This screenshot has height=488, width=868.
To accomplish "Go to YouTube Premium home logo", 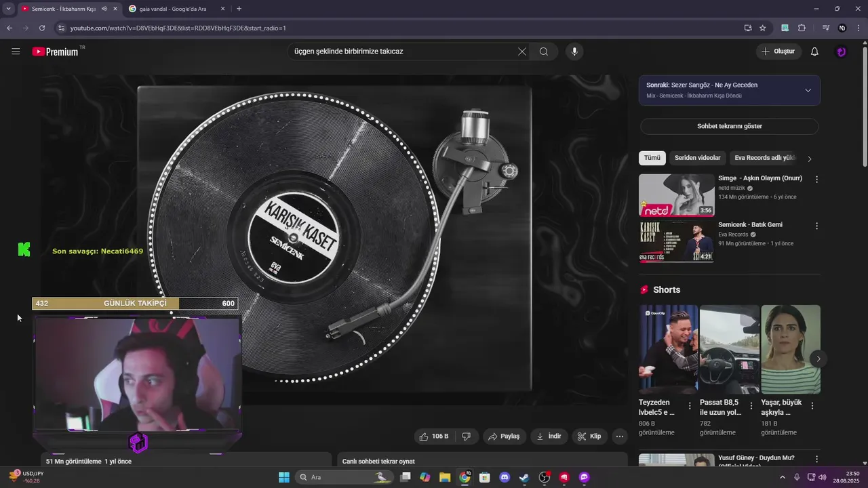I will click(58, 52).
